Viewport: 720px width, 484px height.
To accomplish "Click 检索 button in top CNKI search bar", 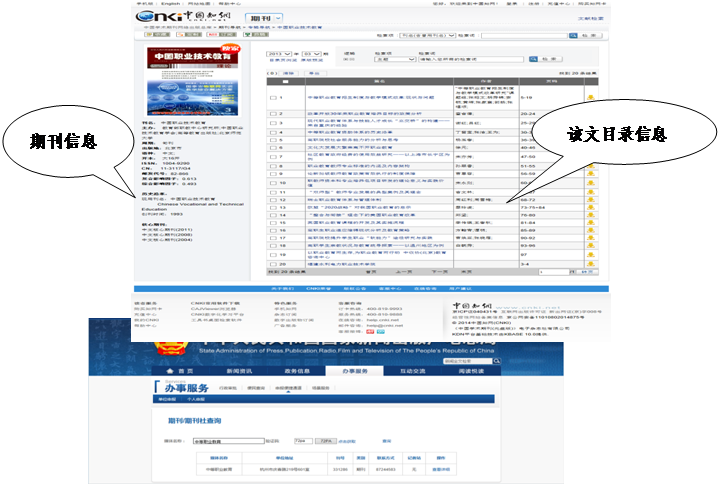I will pyautogui.click(x=589, y=35).
